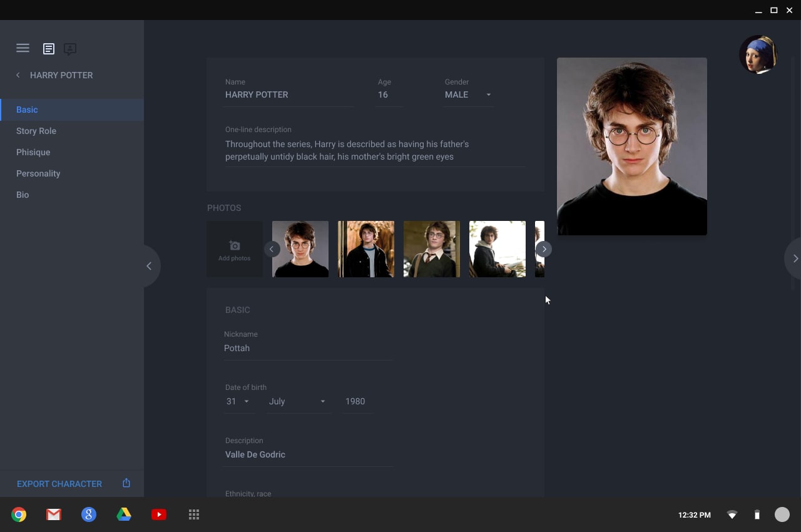Select the Basic section

point(72,110)
